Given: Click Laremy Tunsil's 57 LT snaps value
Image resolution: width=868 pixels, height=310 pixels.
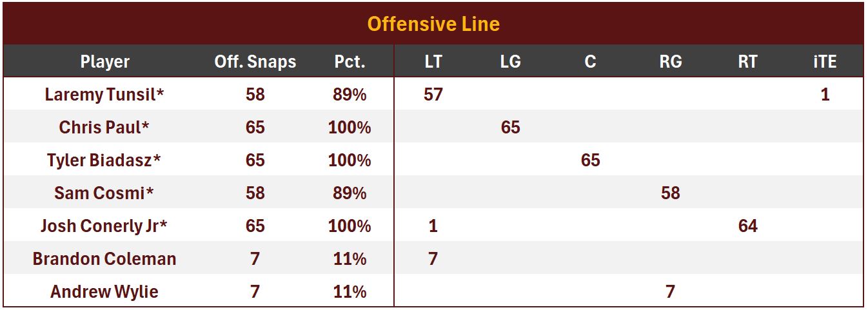Looking at the screenshot, I should [433, 95].
